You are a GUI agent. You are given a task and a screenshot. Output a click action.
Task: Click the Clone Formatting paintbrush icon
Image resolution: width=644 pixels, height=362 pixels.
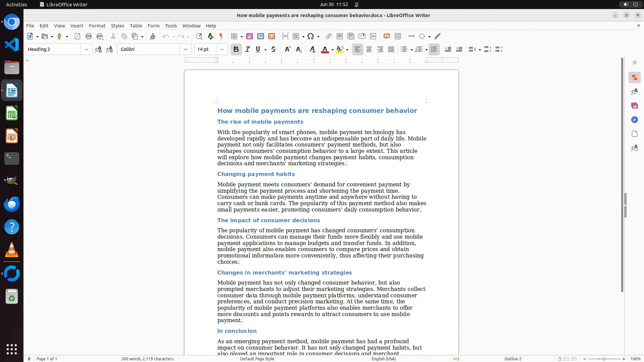pyautogui.click(x=153, y=37)
